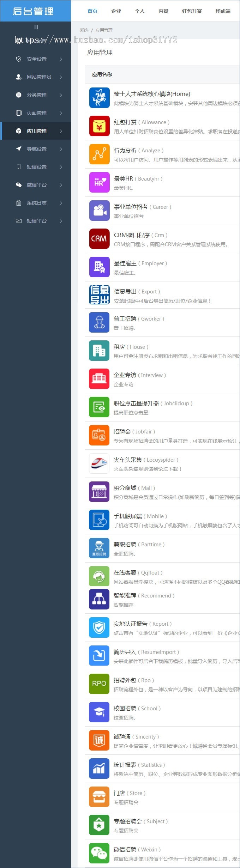Click the 应用名称 column header
The height and width of the screenshot is (868, 240).
(x=102, y=74)
